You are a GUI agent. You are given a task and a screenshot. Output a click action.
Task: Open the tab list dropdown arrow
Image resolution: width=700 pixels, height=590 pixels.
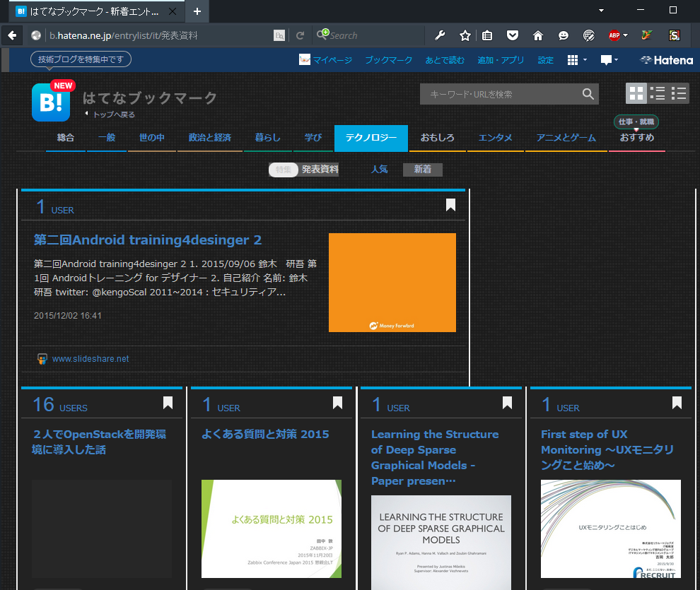tap(601, 11)
